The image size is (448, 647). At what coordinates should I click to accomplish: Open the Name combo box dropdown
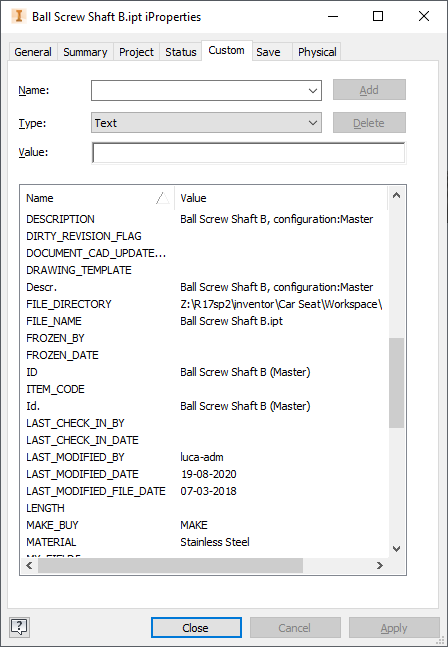click(x=313, y=90)
